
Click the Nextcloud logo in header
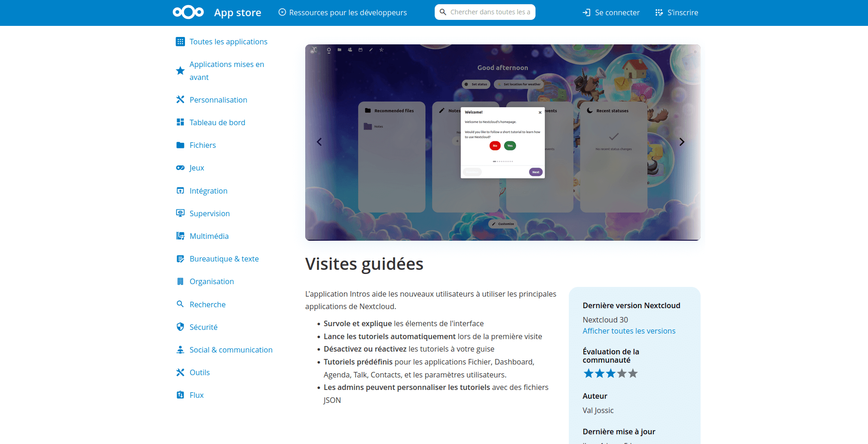188,12
